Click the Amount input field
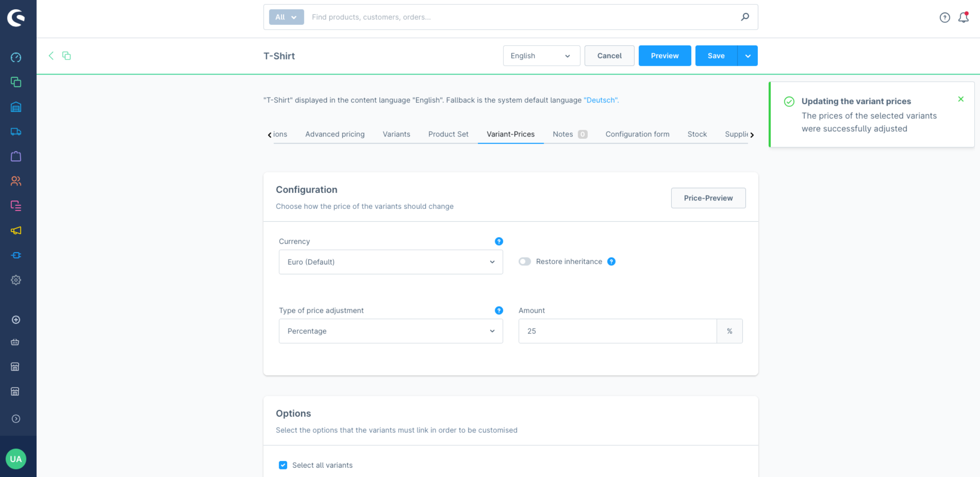The height and width of the screenshot is (477, 980). tap(617, 331)
